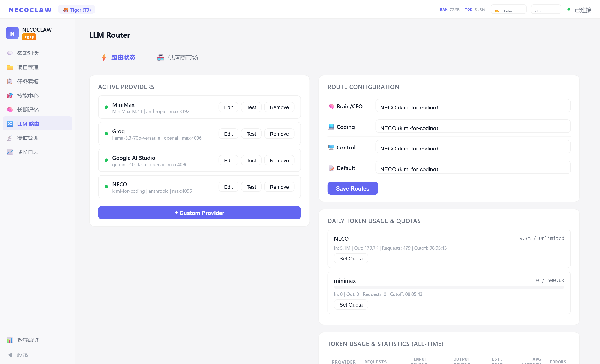Open the 智能对话 chat icon
This screenshot has width=600, height=364.
tap(10, 53)
